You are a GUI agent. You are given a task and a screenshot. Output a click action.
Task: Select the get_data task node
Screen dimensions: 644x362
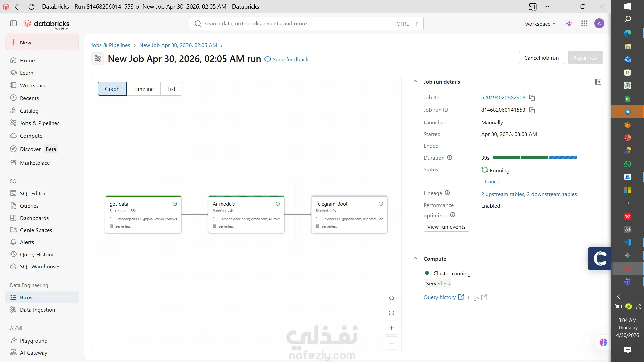[x=143, y=215]
